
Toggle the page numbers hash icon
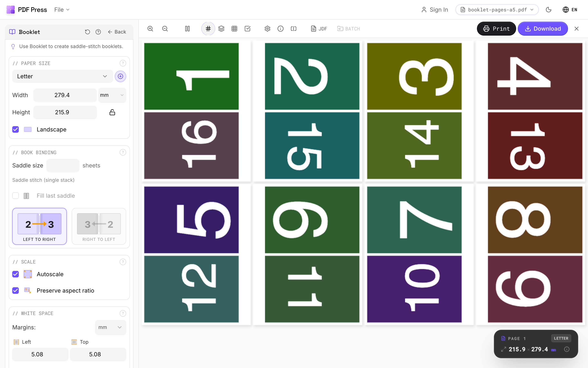[208, 29]
